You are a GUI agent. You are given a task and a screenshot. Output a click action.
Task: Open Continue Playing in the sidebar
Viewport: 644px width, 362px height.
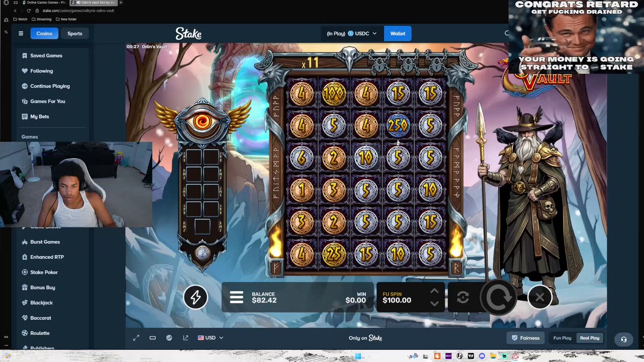(x=46, y=86)
